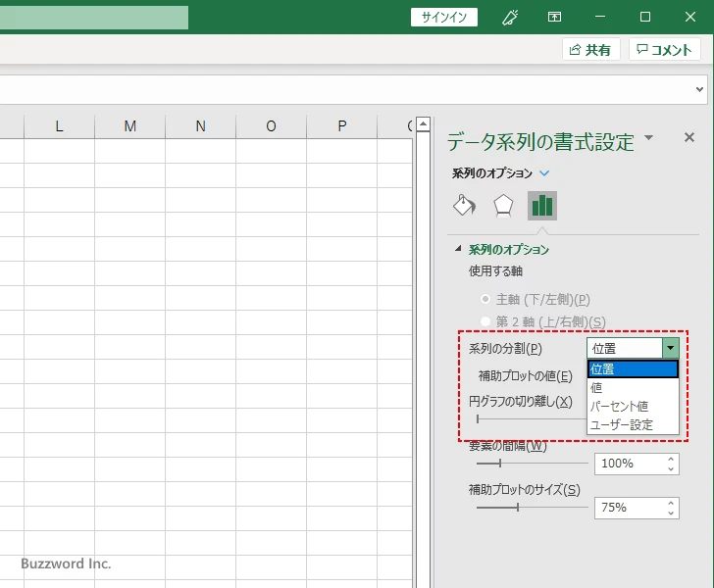Image resolution: width=714 pixels, height=588 pixels.
Task: Click the 100% gap width input field
Action: [631, 464]
